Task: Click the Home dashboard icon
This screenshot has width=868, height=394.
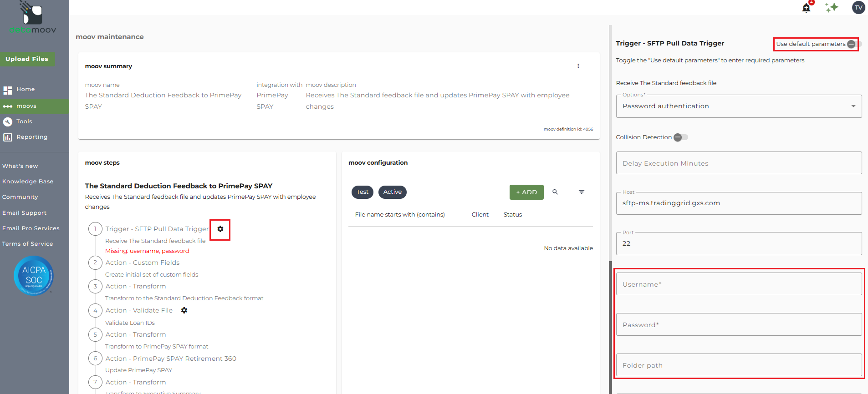Action: 8,90
